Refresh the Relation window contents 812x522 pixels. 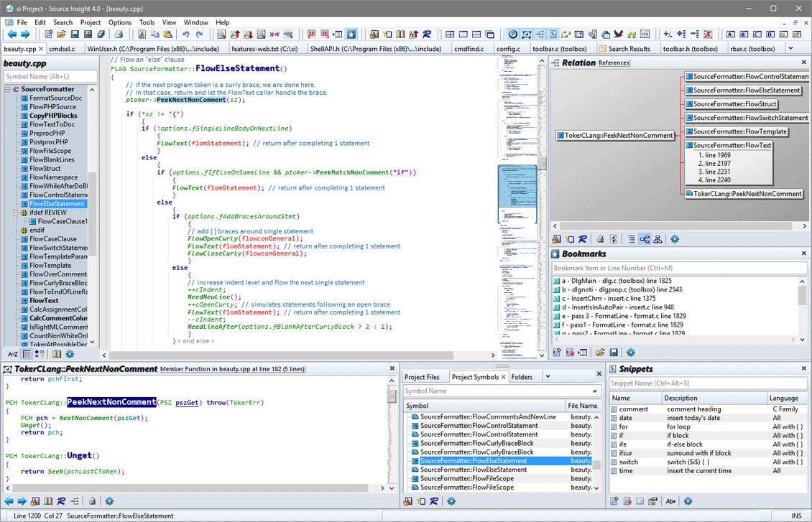click(x=614, y=239)
